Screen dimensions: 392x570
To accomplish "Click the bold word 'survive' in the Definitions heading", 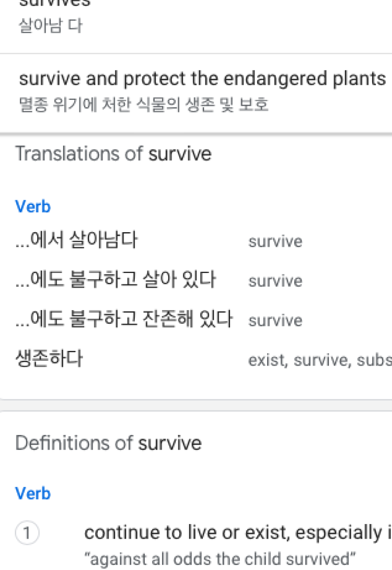I will point(170,443).
